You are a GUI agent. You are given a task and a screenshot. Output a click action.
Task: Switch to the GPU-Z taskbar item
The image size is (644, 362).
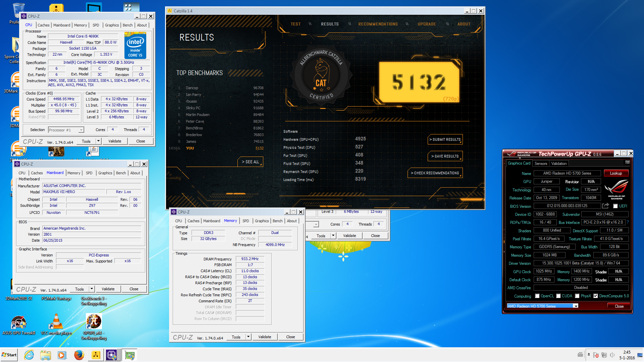point(129,355)
